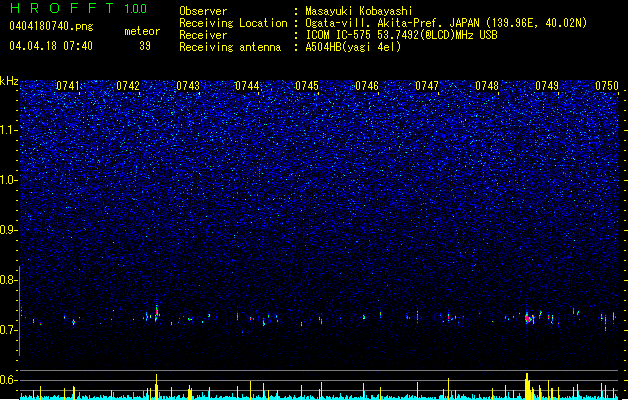Click the 0743 time marker
629x400 pixels.
(188, 86)
